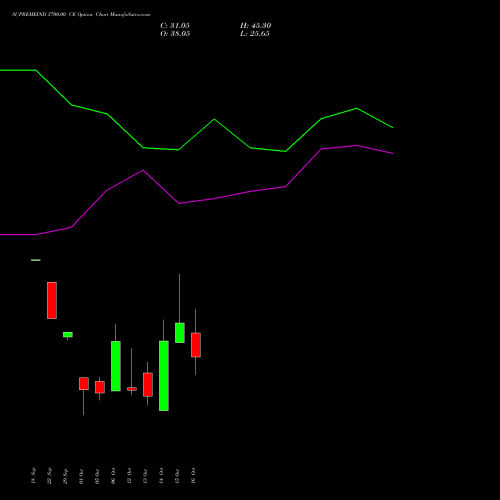Select the 05 Oct date label

point(97,476)
